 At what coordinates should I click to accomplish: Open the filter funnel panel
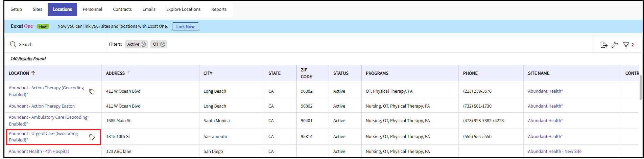click(x=626, y=45)
